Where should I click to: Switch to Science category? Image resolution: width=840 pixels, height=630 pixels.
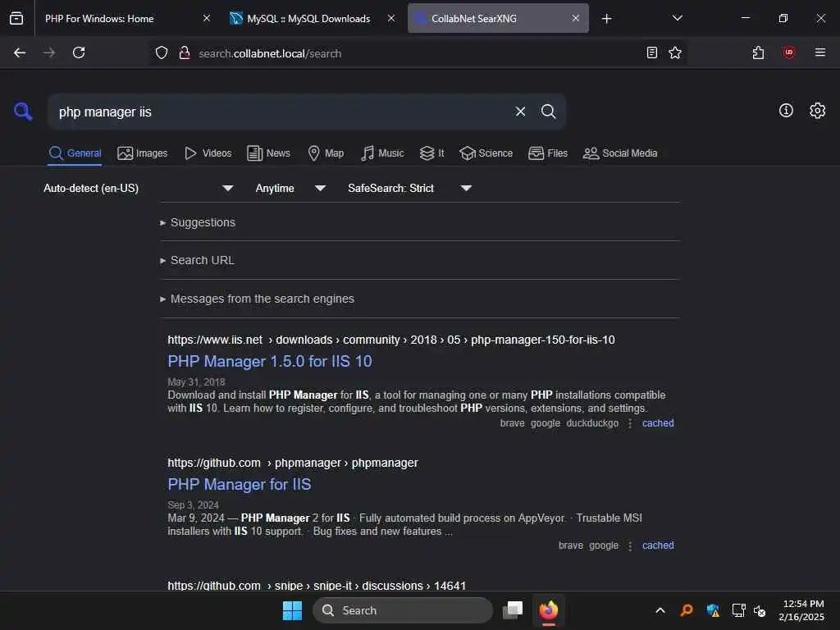[486, 153]
